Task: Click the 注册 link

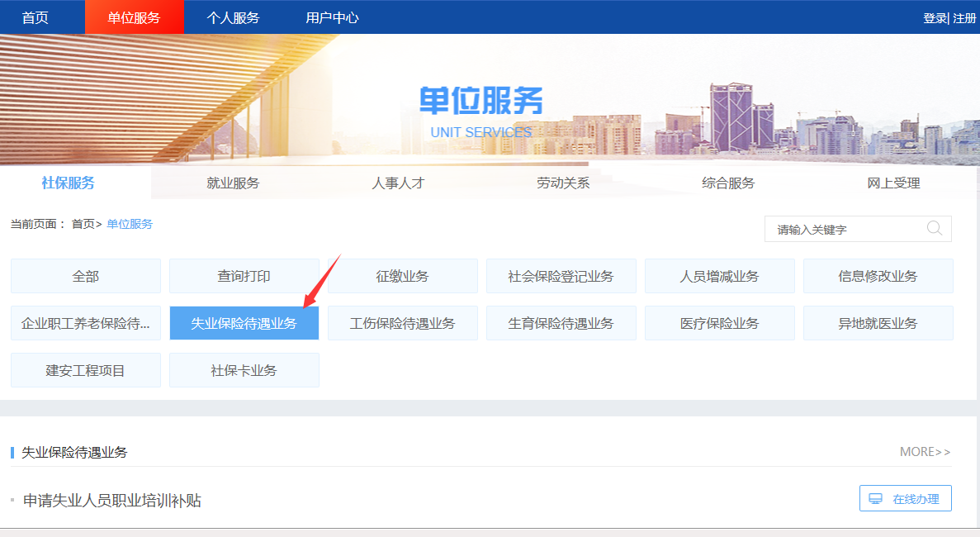Action: point(964,18)
